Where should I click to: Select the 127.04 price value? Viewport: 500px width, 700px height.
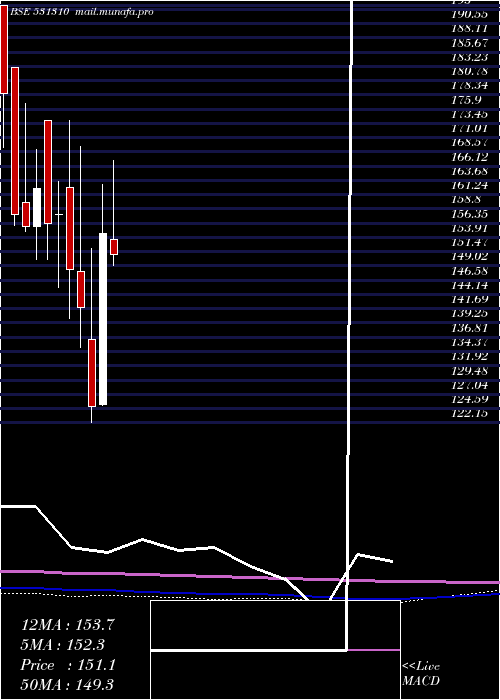click(x=469, y=385)
